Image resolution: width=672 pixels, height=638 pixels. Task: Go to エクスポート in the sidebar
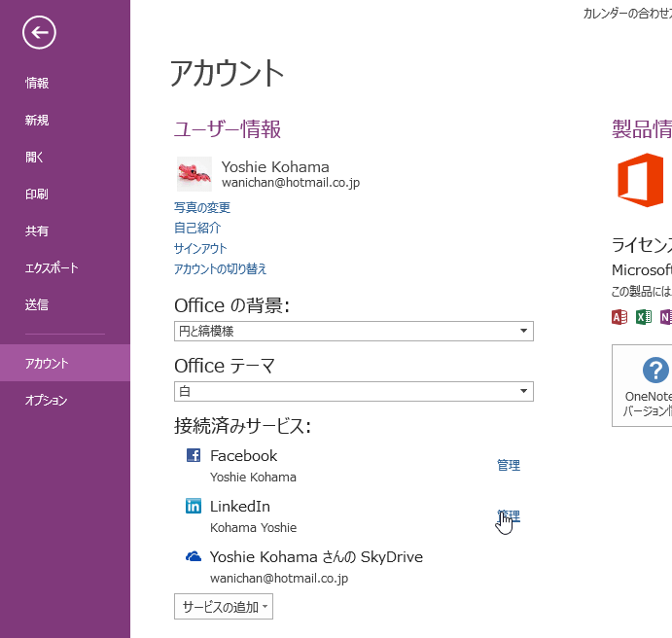[x=52, y=268]
